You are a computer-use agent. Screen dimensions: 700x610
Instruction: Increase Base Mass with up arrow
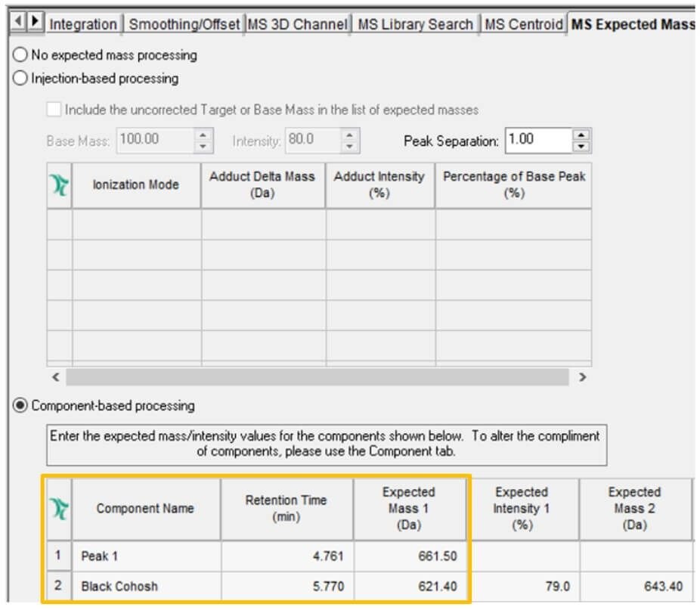coord(203,135)
